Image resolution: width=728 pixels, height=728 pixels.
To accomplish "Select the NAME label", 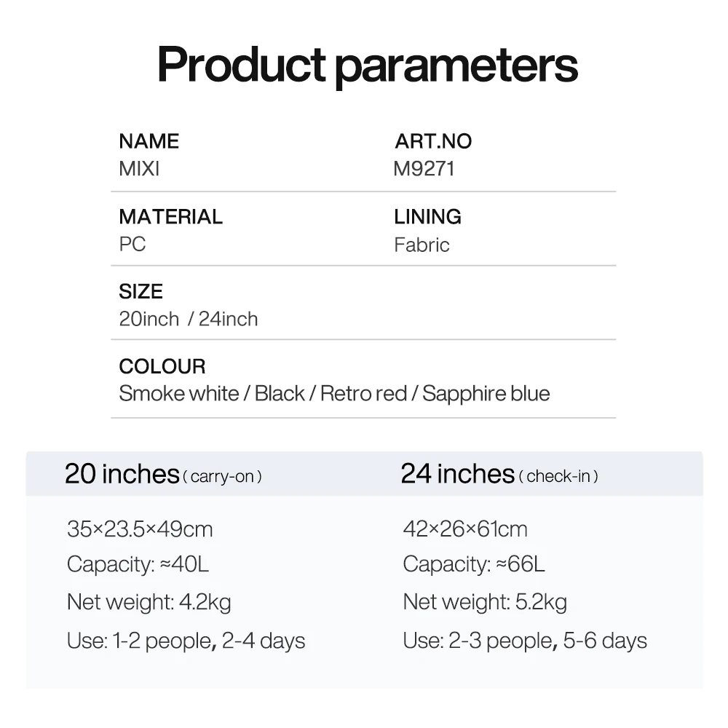I will (149, 141).
